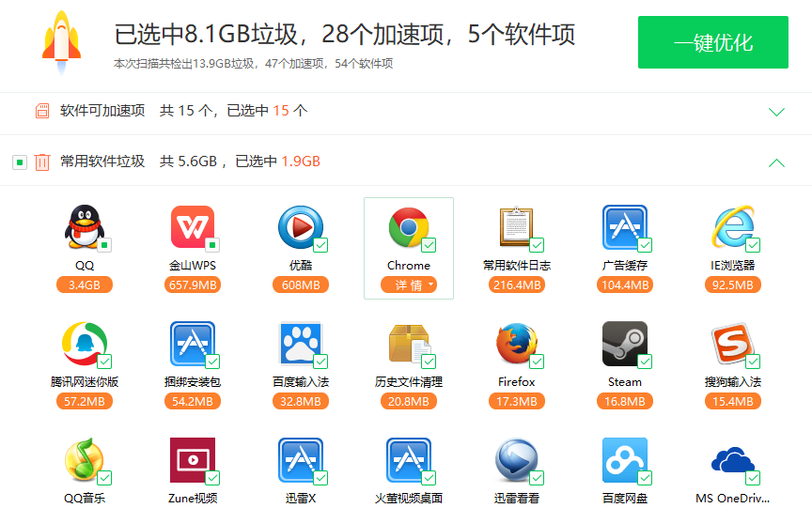Image resolution: width=812 pixels, height=508 pixels.
Task: Click the rocket logo icon
Action: point(62,42)
